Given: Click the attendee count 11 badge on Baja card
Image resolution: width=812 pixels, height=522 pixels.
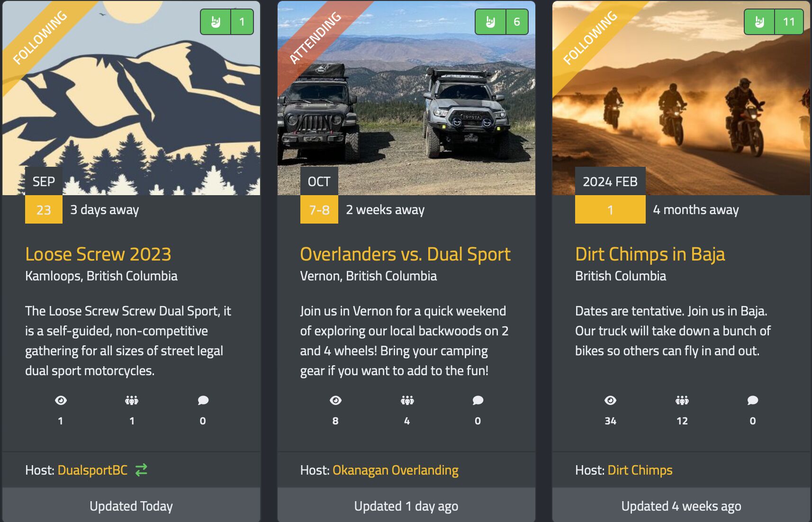Looking at the screenshot, I should point(789,22).
